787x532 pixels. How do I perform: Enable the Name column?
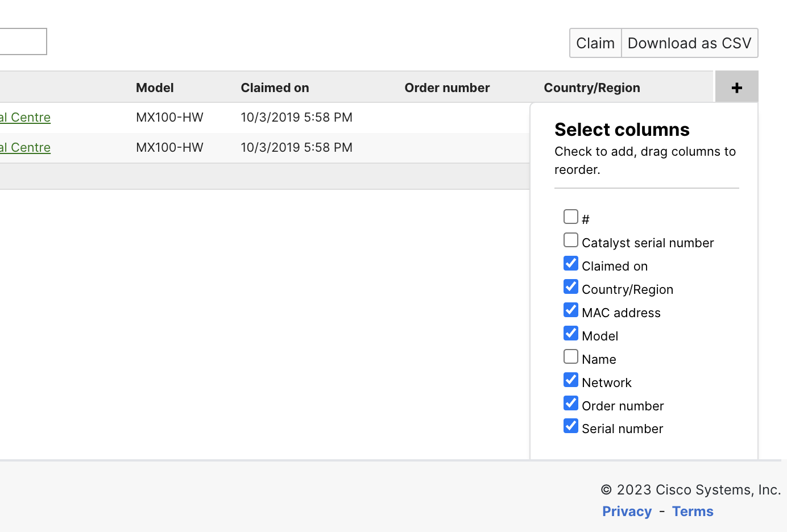570,356
